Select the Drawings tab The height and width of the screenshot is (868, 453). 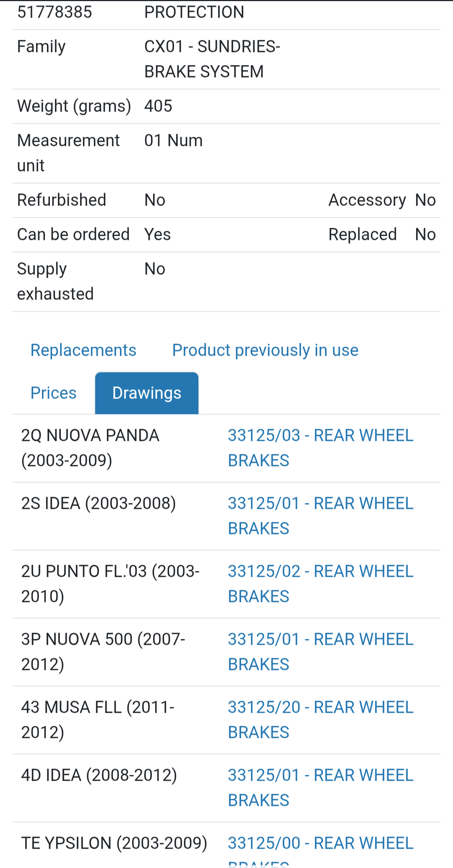pos(147,393)
